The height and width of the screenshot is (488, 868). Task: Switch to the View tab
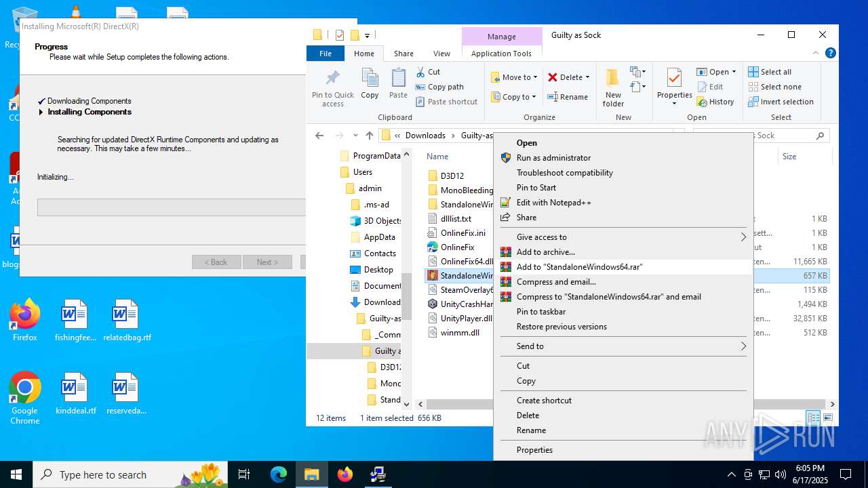[x=441, y=54]
